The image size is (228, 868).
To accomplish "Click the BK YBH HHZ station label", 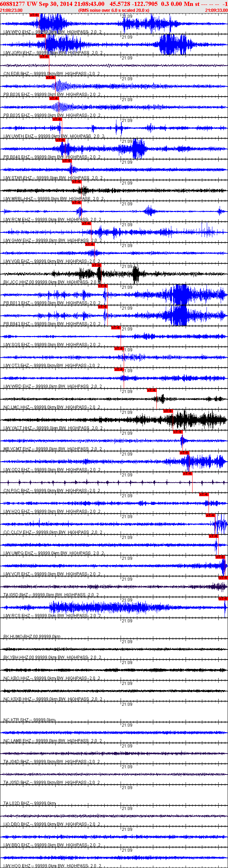I will 52,657.
